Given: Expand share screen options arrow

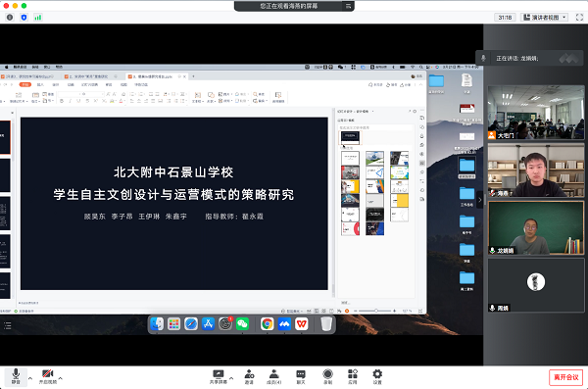Looking at the screenshot, I should pos(231,378).
